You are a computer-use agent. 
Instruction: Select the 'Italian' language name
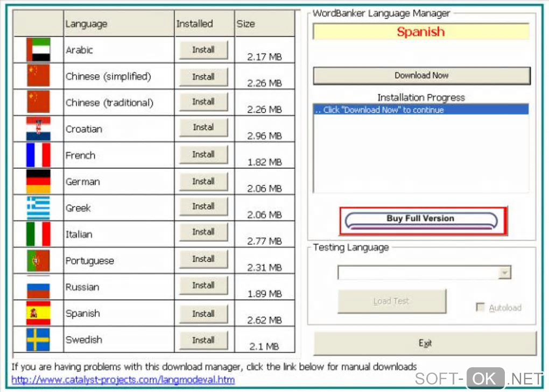click(79, 234)
